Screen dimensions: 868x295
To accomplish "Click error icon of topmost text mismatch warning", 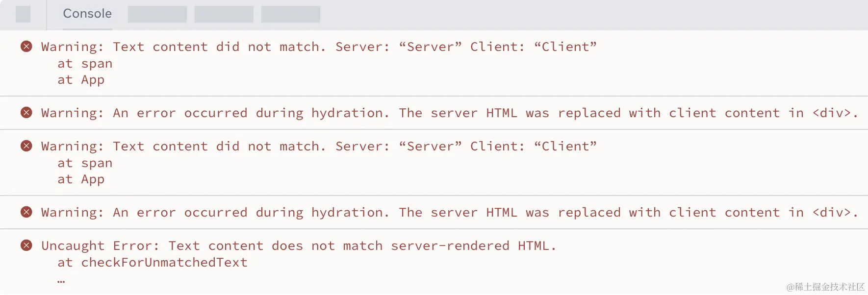I will 26,47.
